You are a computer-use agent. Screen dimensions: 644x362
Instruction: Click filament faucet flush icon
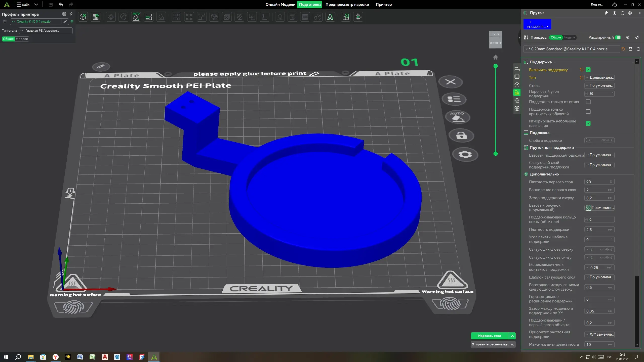607,13
